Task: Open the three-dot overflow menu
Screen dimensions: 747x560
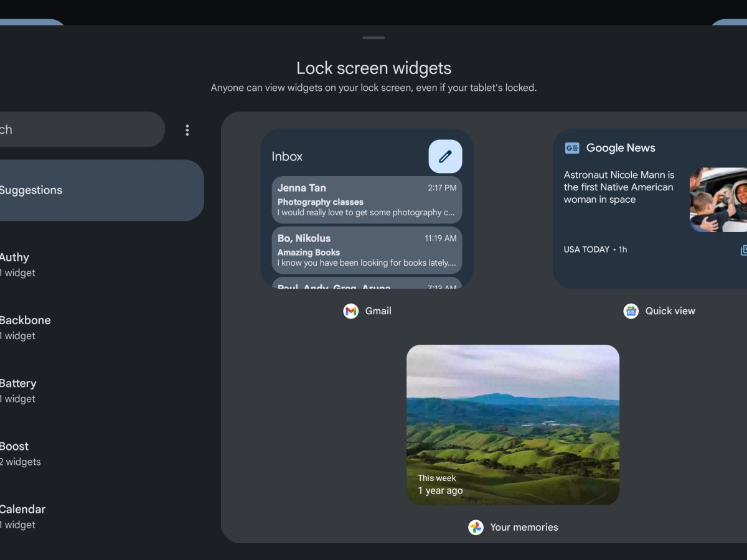Action: coord(187,130)
